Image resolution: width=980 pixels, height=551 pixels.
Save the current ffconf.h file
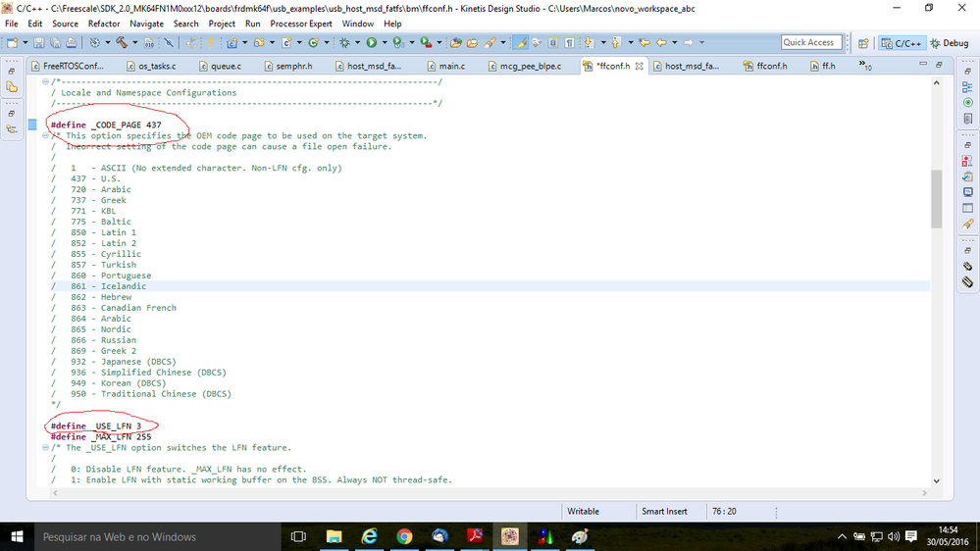[39, 42]
